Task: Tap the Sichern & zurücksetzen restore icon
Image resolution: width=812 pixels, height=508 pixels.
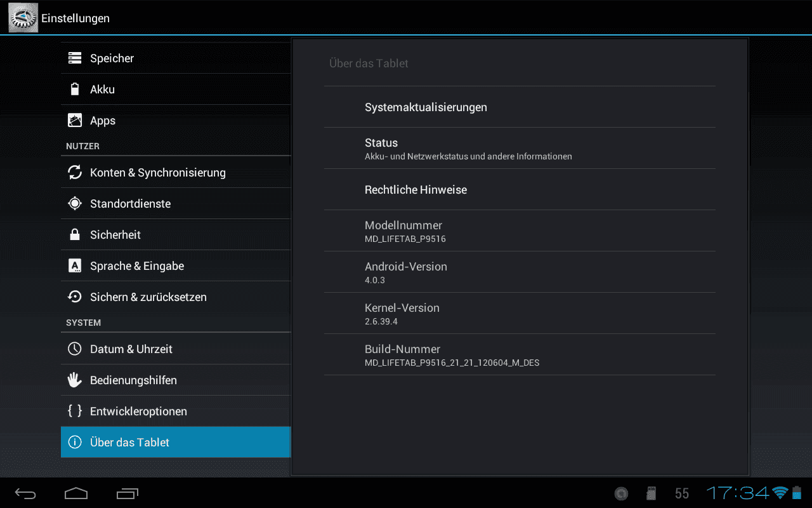Action: coord(75,297)
